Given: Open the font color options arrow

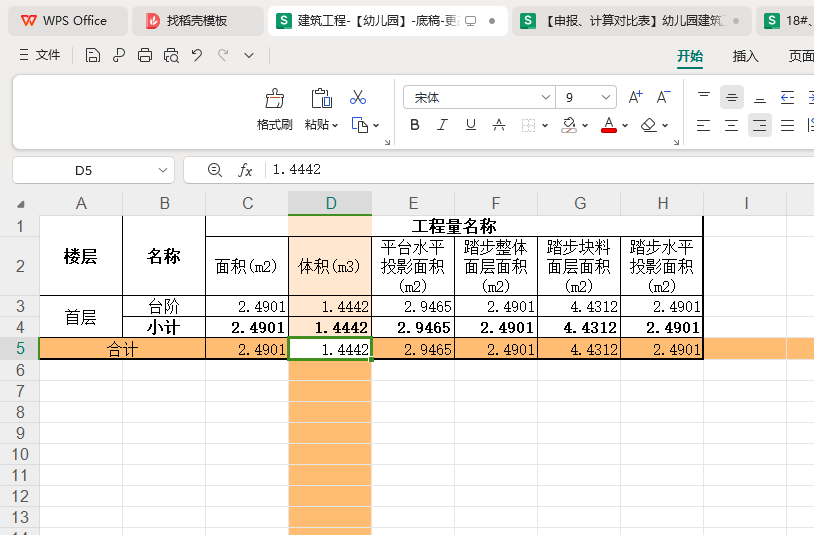Looking at the screenshot, I should point(625,126).
